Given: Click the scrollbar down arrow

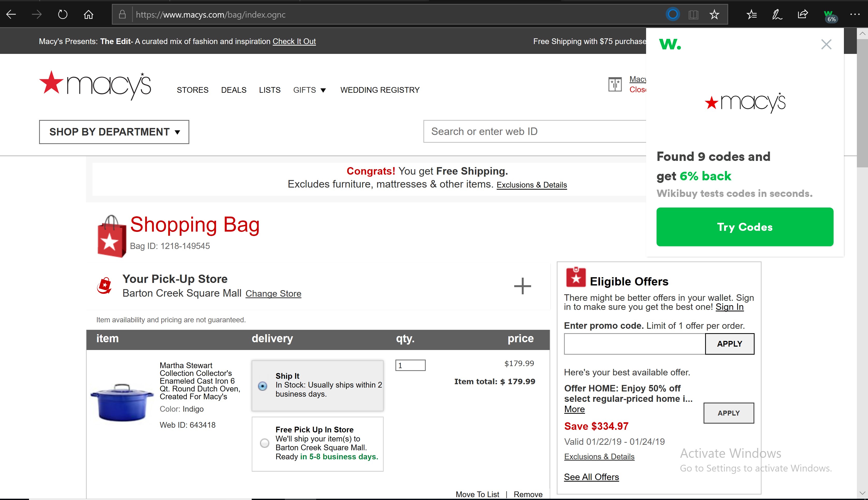Looking at the screenshot, I should [862, 493].
